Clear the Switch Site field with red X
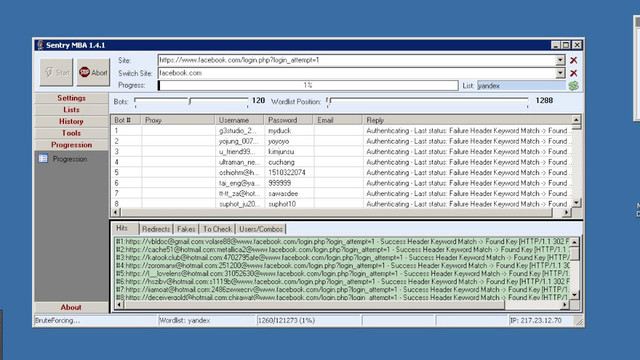Viewport: 640px width, 360px height. coord(573,73)
